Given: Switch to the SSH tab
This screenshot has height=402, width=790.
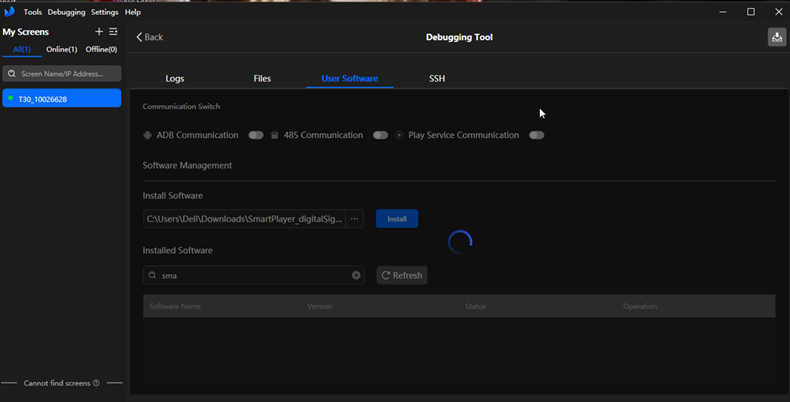Looking at the screenshot, I should click(x=437, y=79).
